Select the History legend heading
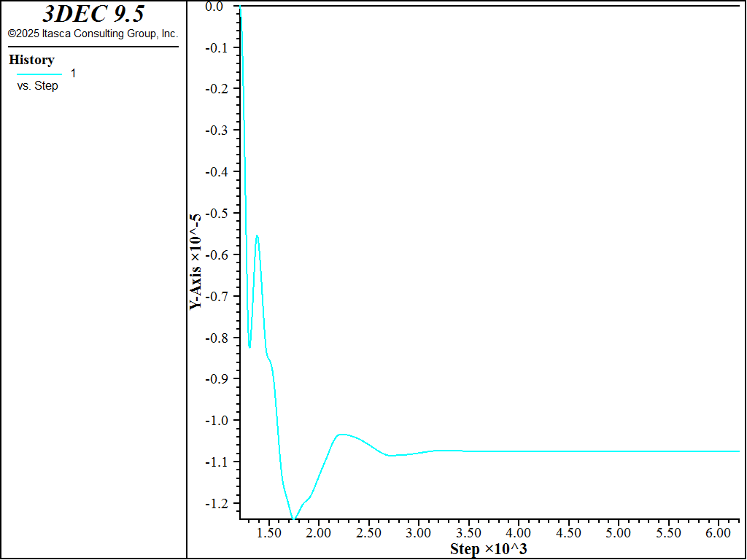Screen dimensions: 747x560 coord(31,60)
